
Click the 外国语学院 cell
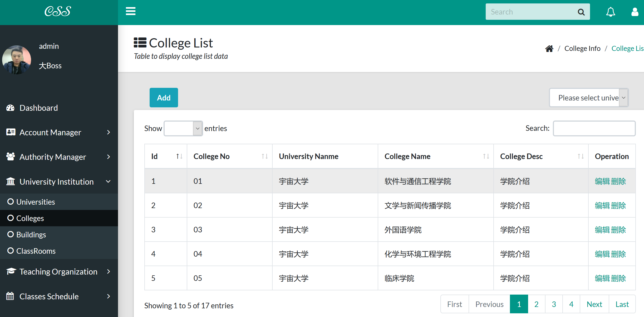coord(436,230)
